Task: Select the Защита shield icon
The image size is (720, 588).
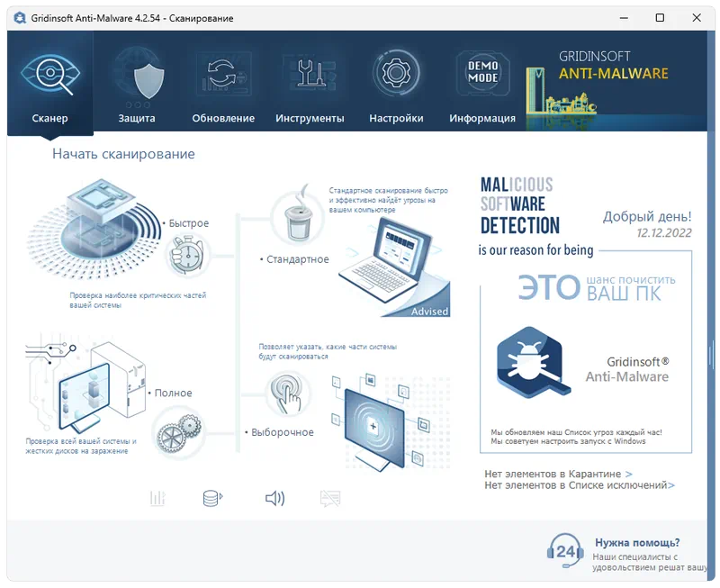Action: (148, 81)
